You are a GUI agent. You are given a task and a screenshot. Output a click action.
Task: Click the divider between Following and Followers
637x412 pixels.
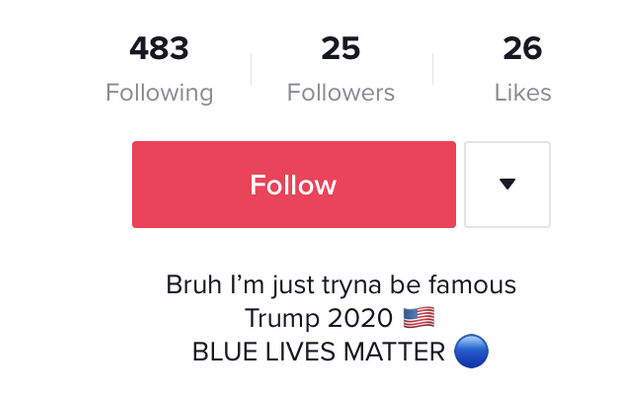pyautogui.click(x=251, y=69)
